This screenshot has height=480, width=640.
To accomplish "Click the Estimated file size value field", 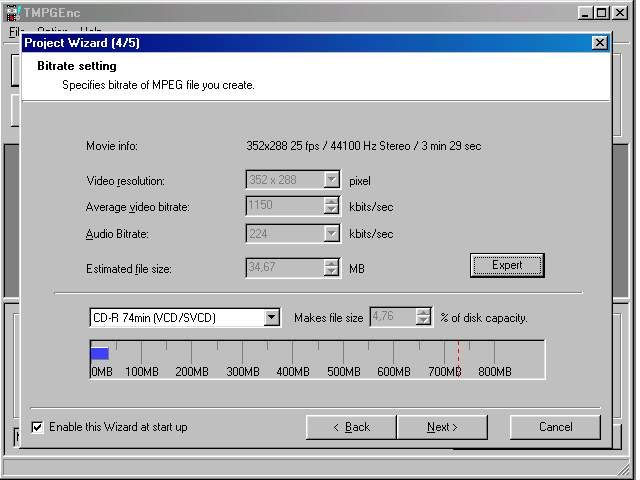I will (284, 268).
